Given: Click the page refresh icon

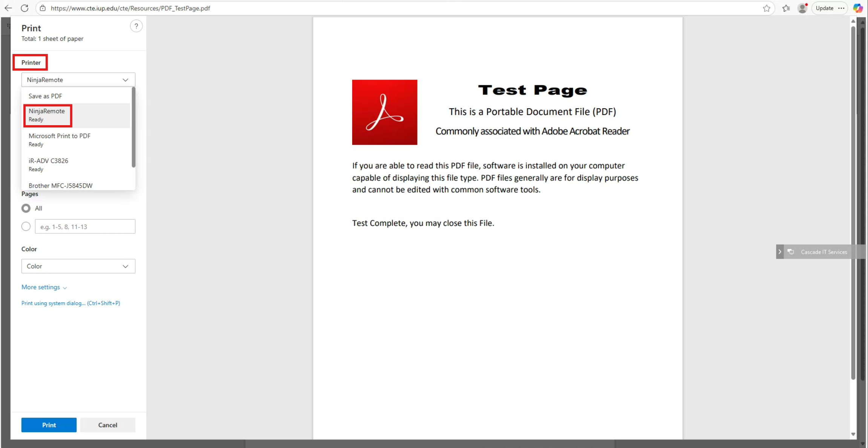Looking at the screenshot, I should tap(25, 8).
